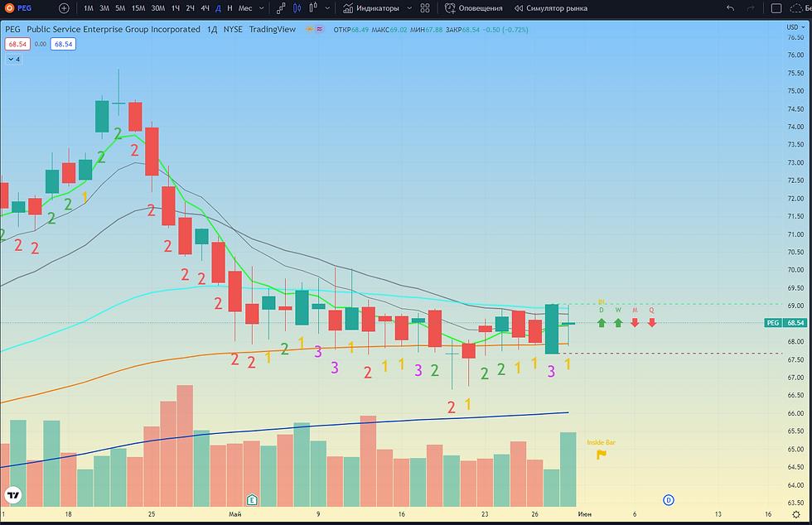Select the 3М timeframe

pyautogui.click(x=104, y=8)
